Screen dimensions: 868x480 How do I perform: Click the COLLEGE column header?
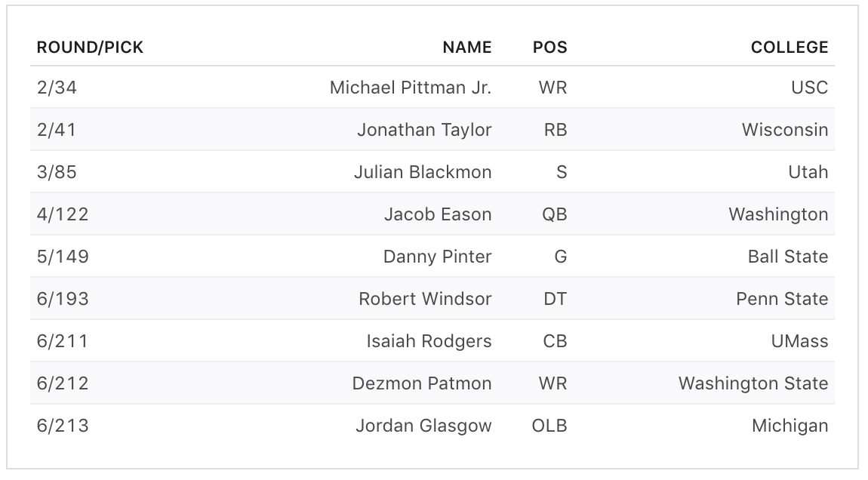click(789, 48)
